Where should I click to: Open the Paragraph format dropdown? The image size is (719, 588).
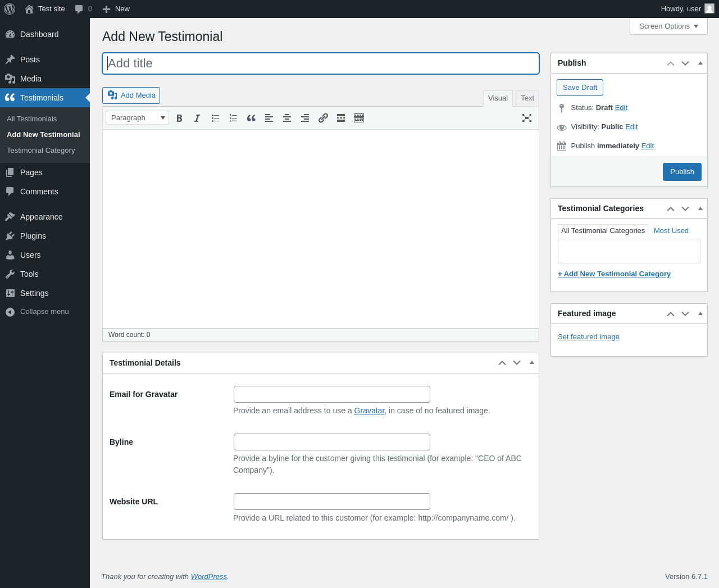tap(137, 118)
